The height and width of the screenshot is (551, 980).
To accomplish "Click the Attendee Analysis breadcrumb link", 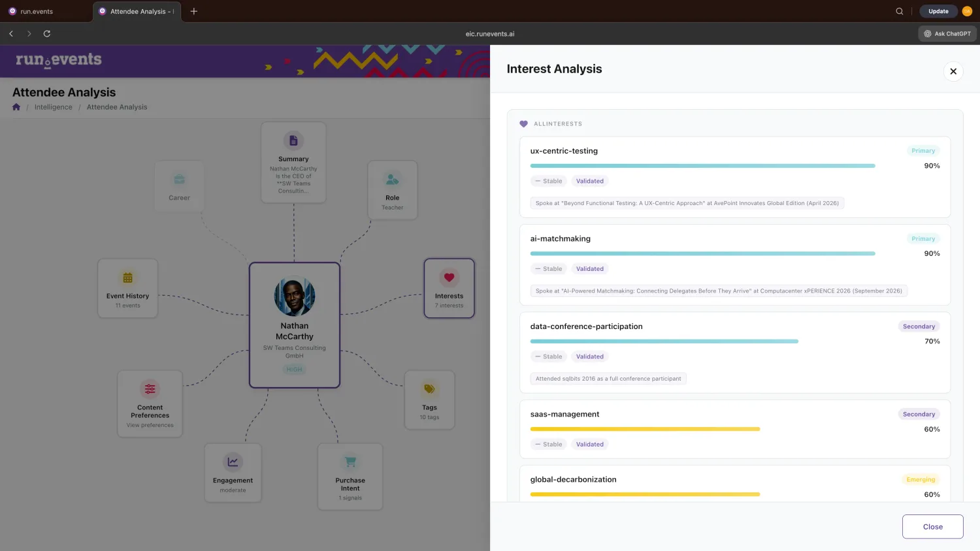I will pos(117,107).
